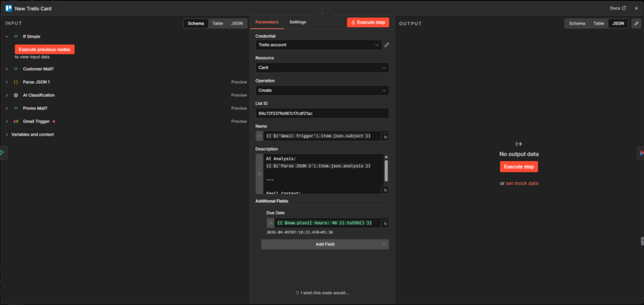Click the Name expression field
The width and height of the screenshot is (644, 305).
click(x=323, y=136)
